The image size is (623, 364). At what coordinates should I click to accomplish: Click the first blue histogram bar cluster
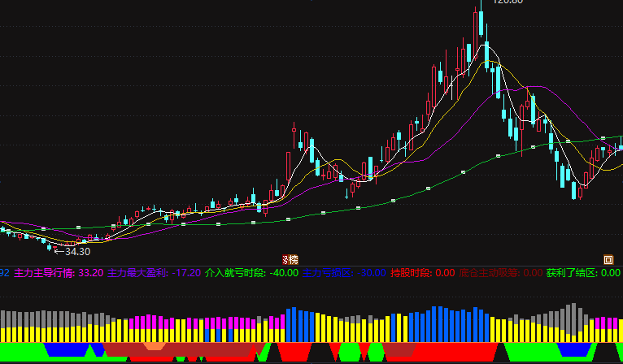tap(300, 325)
